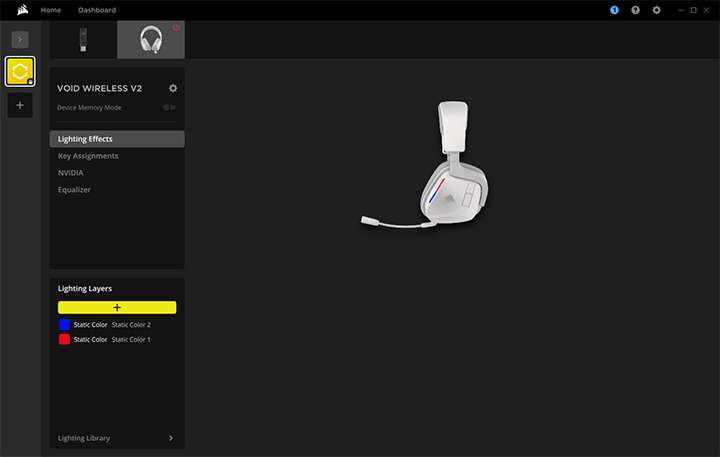Select the wireless USB dongle device tab
Viewport: 720px width, 457px height.
(82, 39)
